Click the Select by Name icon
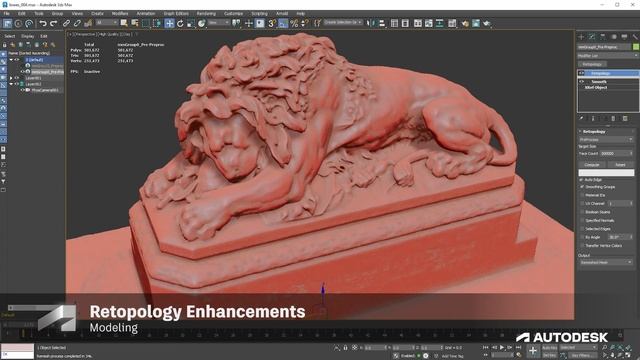 pos(135,24)
